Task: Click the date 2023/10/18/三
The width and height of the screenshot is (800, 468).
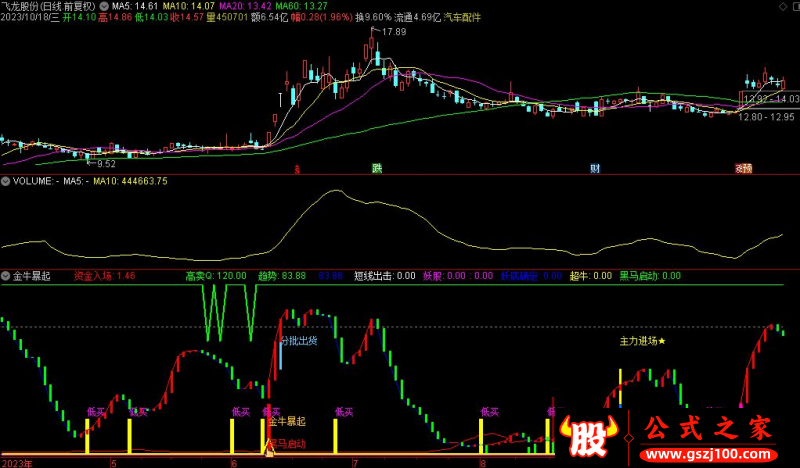Action: point(30,17)
